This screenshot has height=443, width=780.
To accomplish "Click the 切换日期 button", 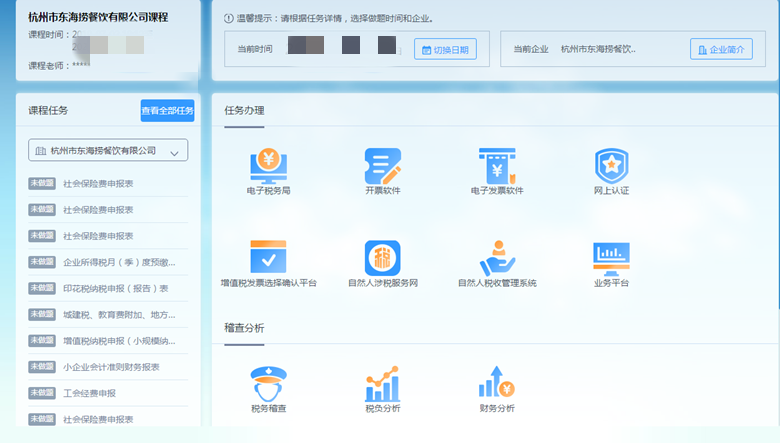I will pyautogui.click(x=445, y=49).
